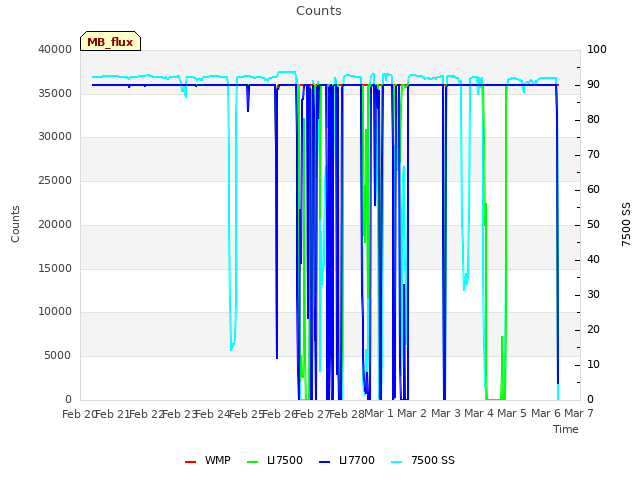Click the WMP legend entry

click(208, 460)
